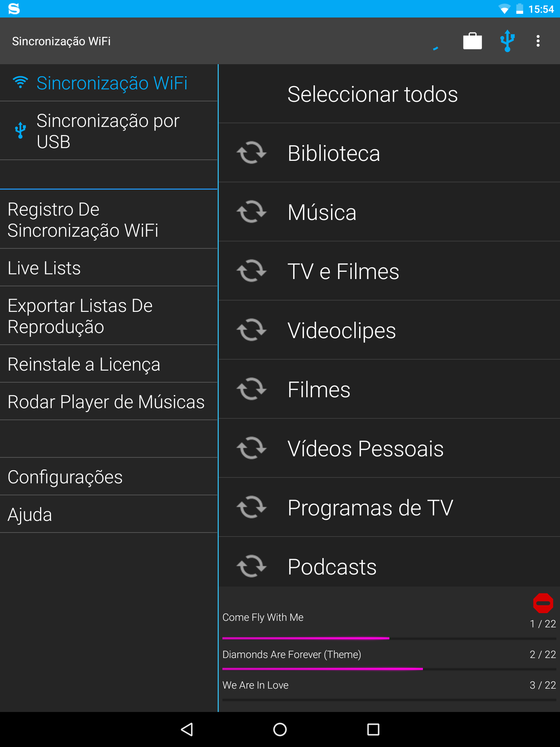Open the three-dot overflow menu
Image resolution: width=560 pixels, height=747 pixels.
click(x=538, y=41)
